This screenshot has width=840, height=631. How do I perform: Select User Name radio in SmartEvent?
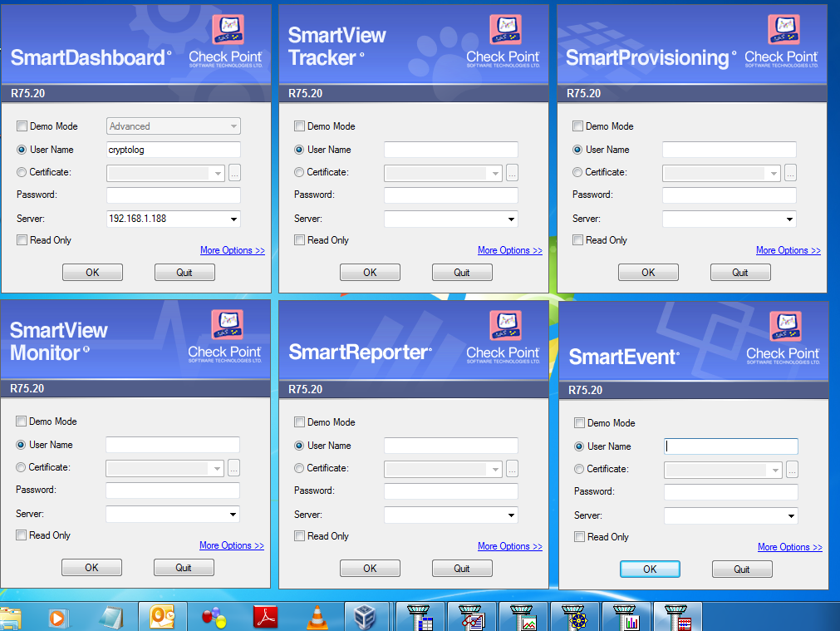coord(579,446)
